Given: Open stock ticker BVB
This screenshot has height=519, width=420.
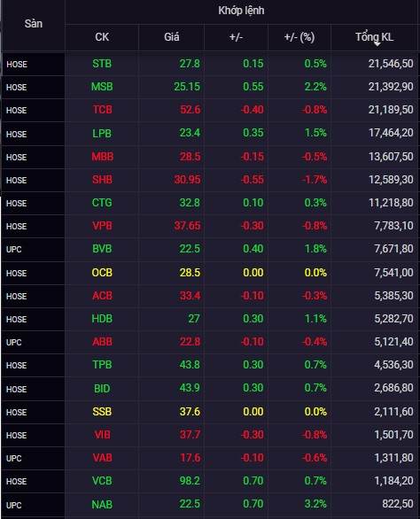Looking at the screenshot, I should click(x=102, y=249).
